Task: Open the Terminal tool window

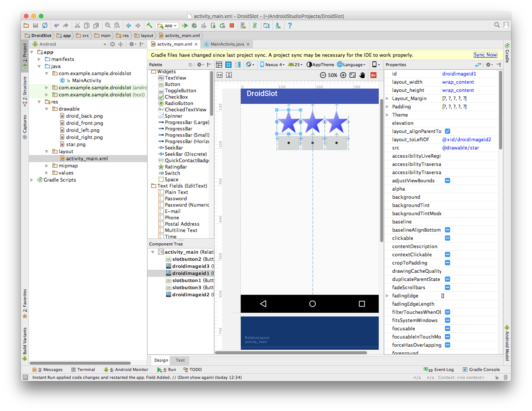Action: pyautogui.click(x=83, y=370)
